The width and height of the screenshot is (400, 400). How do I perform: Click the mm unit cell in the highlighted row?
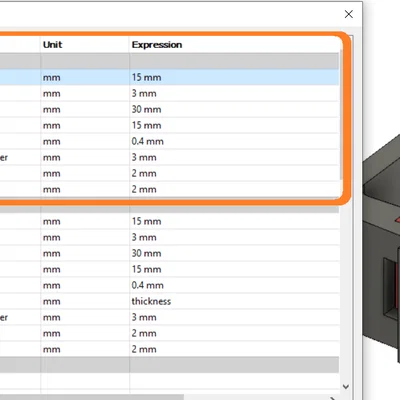pyautogui.click(x=85, y=77)
